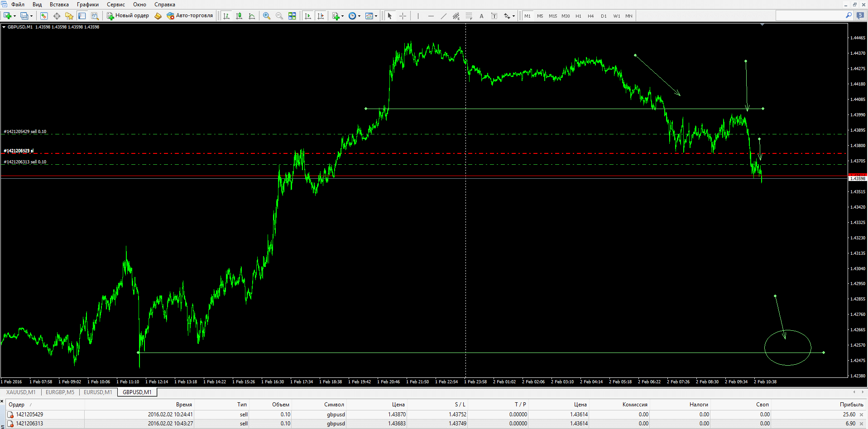Select the trendline drawing tool
The height and width of the screenshot is (429, 868).
pos(443,16)
